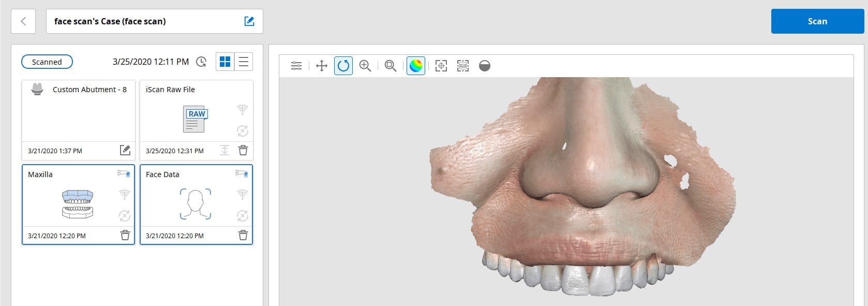The image size is (868, 306).
Task: Click the Maxilla scanner icon
Action: coord(124,174)
